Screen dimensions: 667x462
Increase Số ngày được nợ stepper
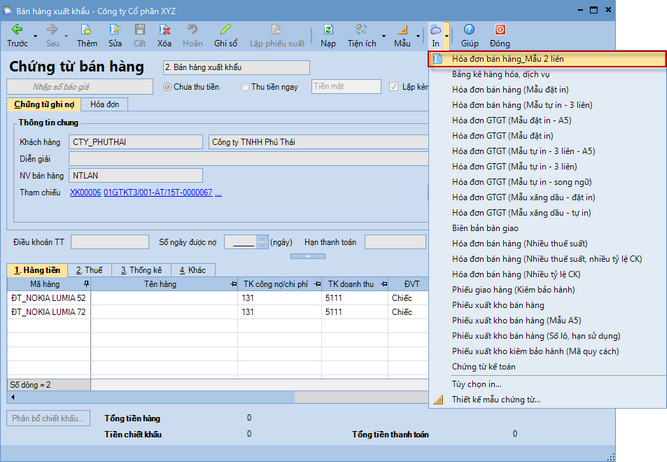[x=263, y=239]
